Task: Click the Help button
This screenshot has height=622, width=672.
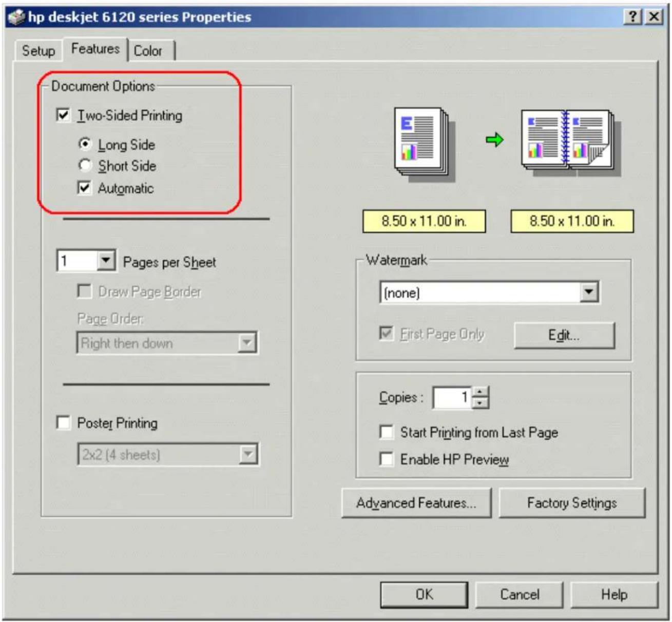Action: click(x=615, y=594)
